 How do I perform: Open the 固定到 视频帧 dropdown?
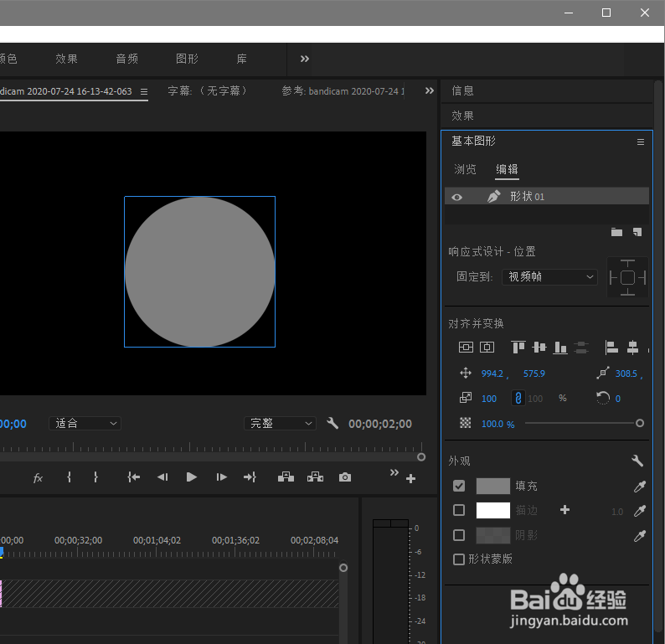tap(549, 277)
